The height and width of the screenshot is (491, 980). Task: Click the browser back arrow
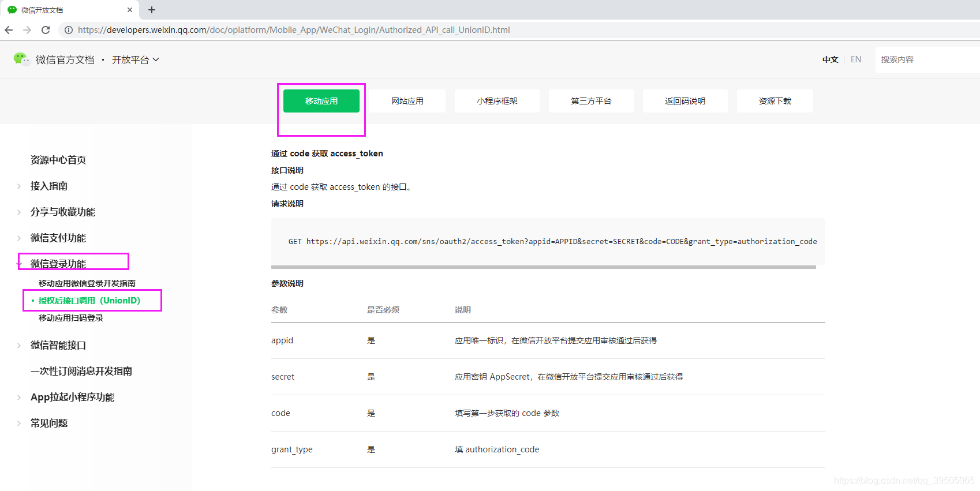[9, 30]
